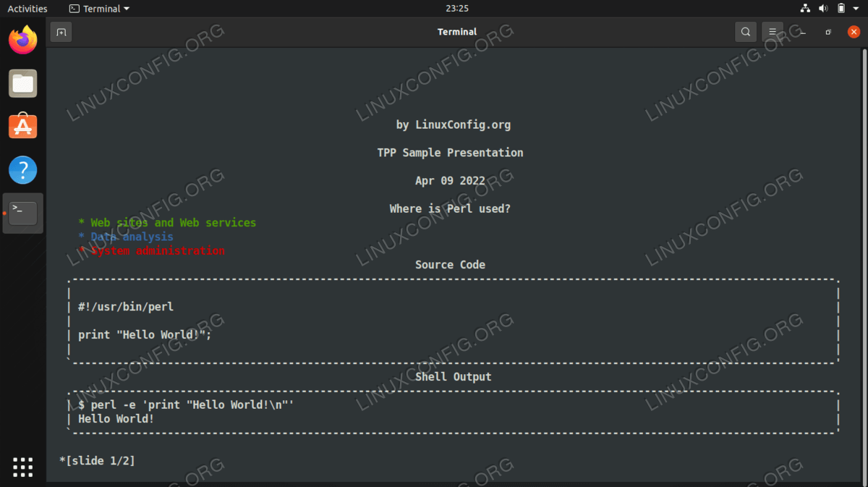
Task: Click the 'Where is Perl used?' heading
Action: (x=450, y=208)
